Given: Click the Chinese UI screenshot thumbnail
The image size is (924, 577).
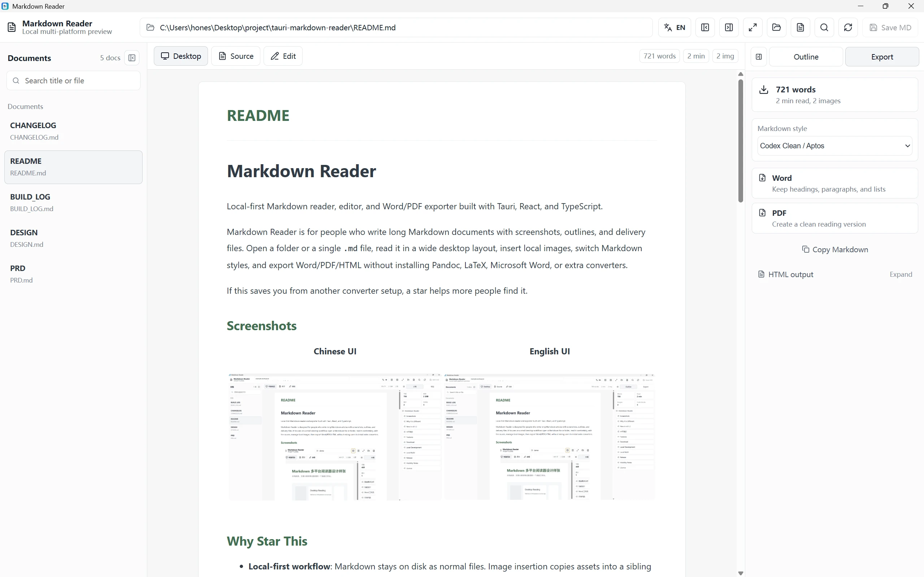Looking at the screenshot, I should pyautogui.click(x=335, y=437).
